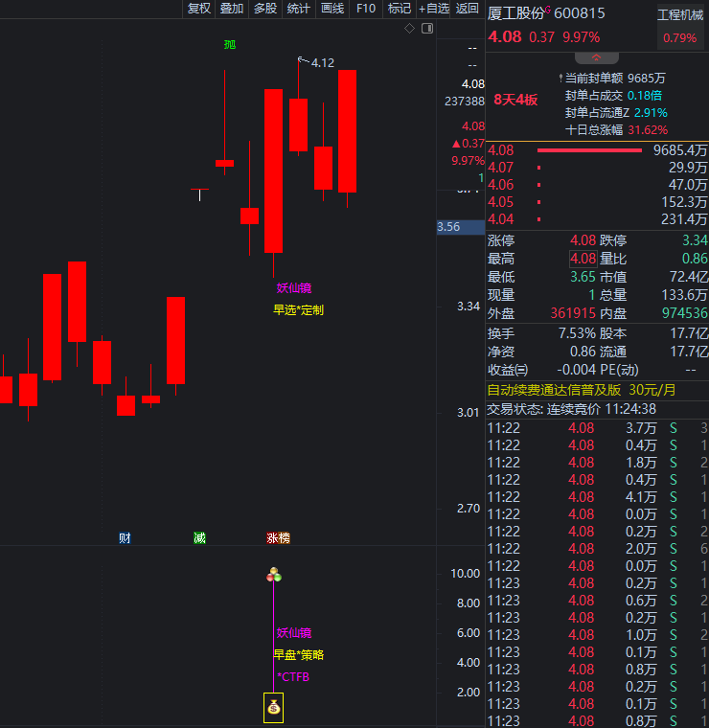Open the 统计 statistics menu
709x728 pixels.
pyautogui.click(x=298, y=9)
